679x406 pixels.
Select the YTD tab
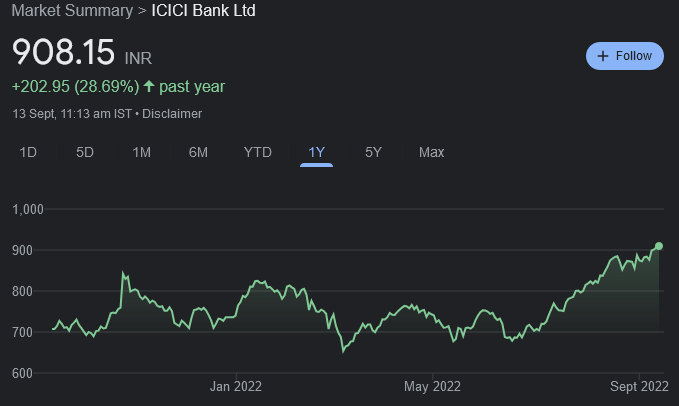click(257, 152)
